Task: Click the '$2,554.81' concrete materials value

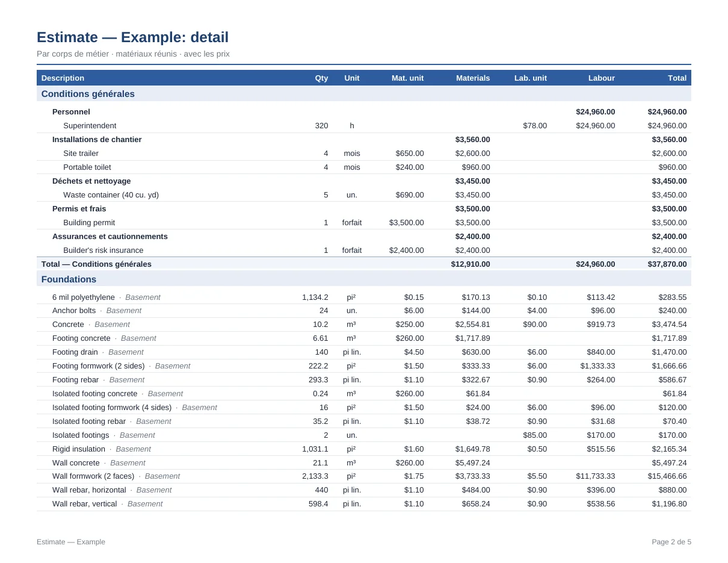Action: pyautogui.click(x=473, y=325)
